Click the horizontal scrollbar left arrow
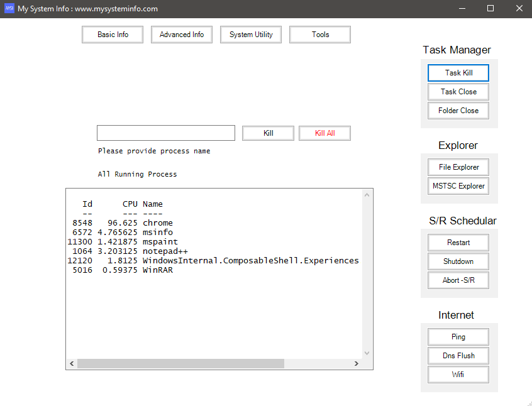Viewport: 532px width, 406px height. tap(72, 364)
